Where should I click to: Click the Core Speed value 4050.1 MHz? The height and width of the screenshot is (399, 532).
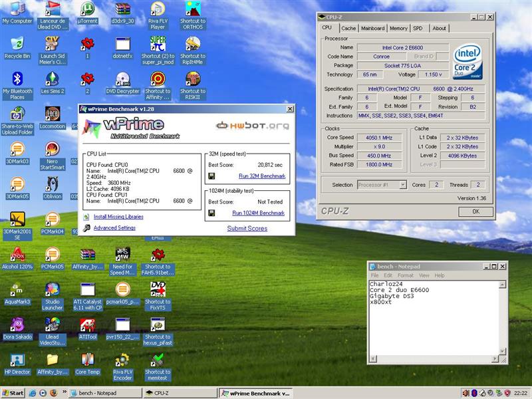tap(379, 138)
